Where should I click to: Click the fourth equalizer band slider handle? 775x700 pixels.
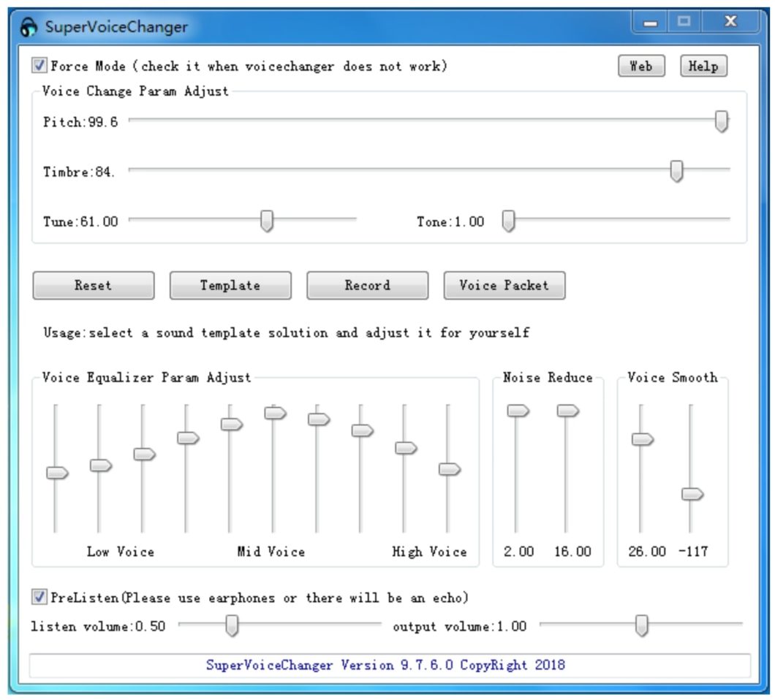pyautogui.click(x=189, y=438)
